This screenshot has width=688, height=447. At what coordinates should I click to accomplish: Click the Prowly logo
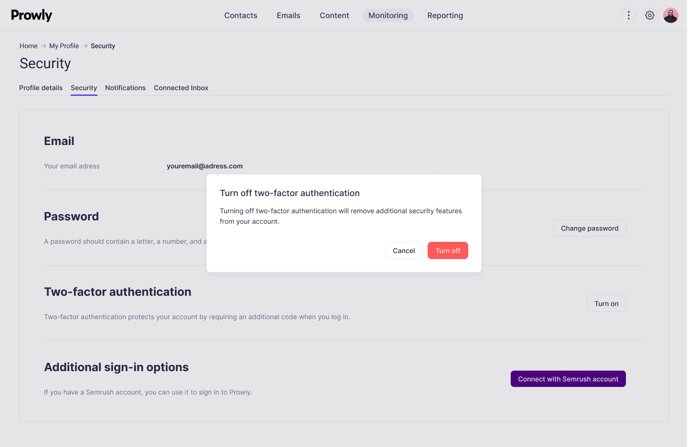32,15
